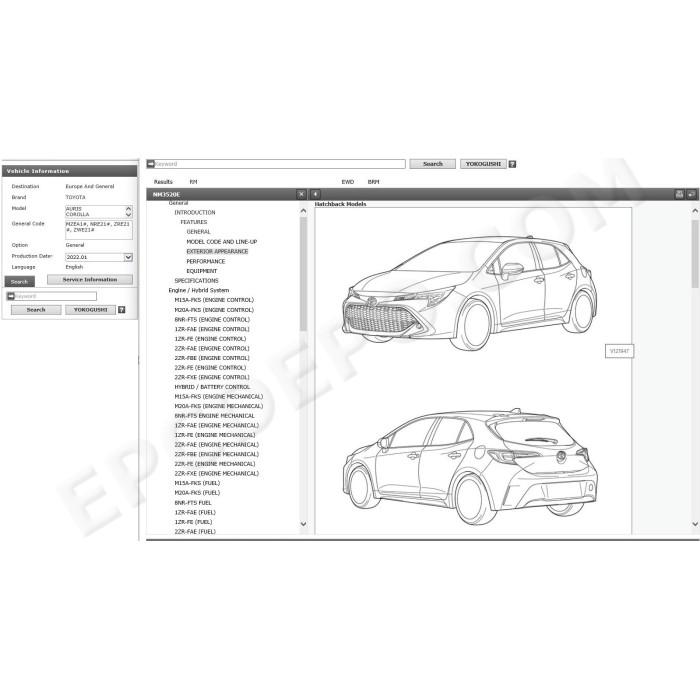
Task: Click the tree panel scroll down arrow
Action: (x=304, y=524)
